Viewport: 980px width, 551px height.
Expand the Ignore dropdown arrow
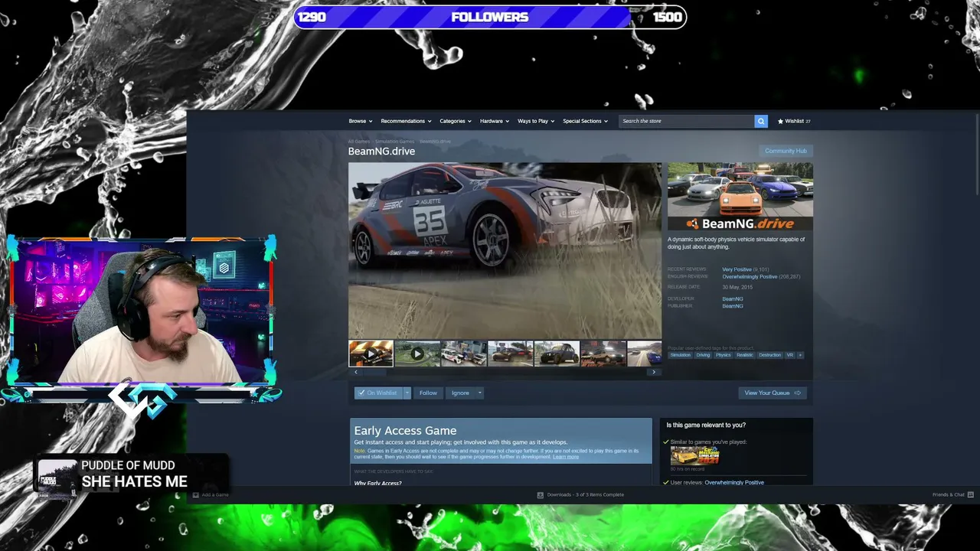click(x=480, y=393)
